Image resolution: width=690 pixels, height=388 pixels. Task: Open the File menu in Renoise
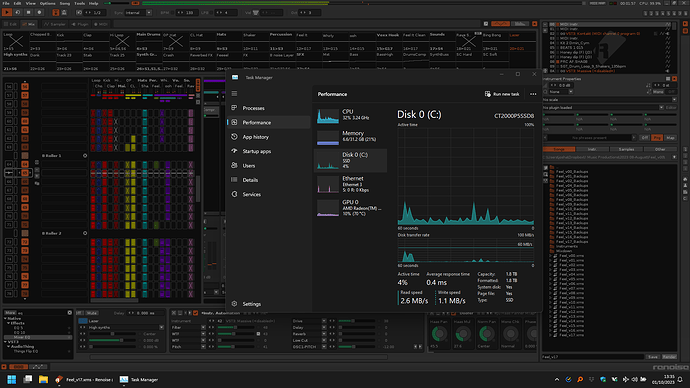[x=6, y=3]
